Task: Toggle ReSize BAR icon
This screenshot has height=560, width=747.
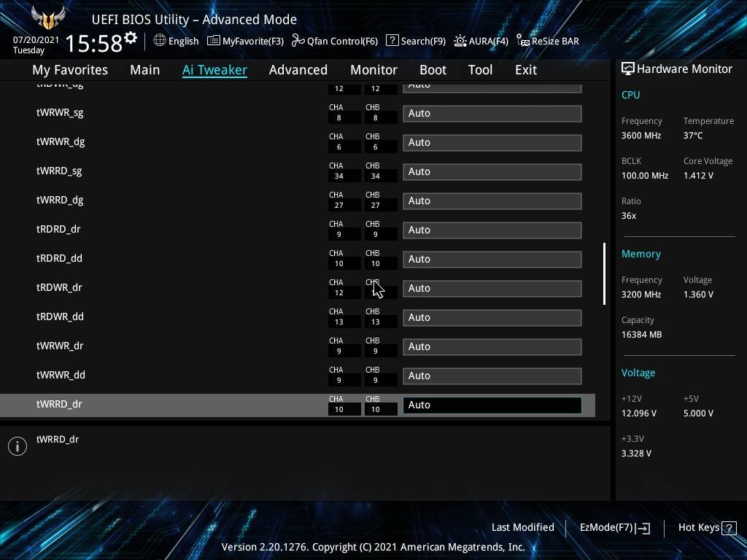Action: [522, 41]
